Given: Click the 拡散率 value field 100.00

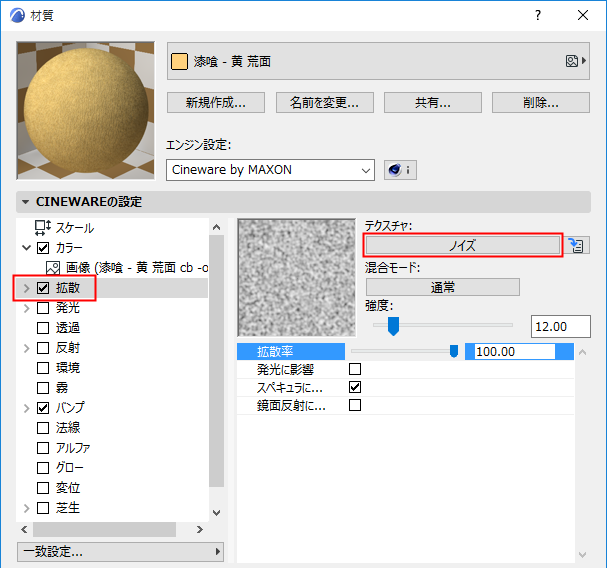Looking at the screenshot, I should [x=515, y=352].
